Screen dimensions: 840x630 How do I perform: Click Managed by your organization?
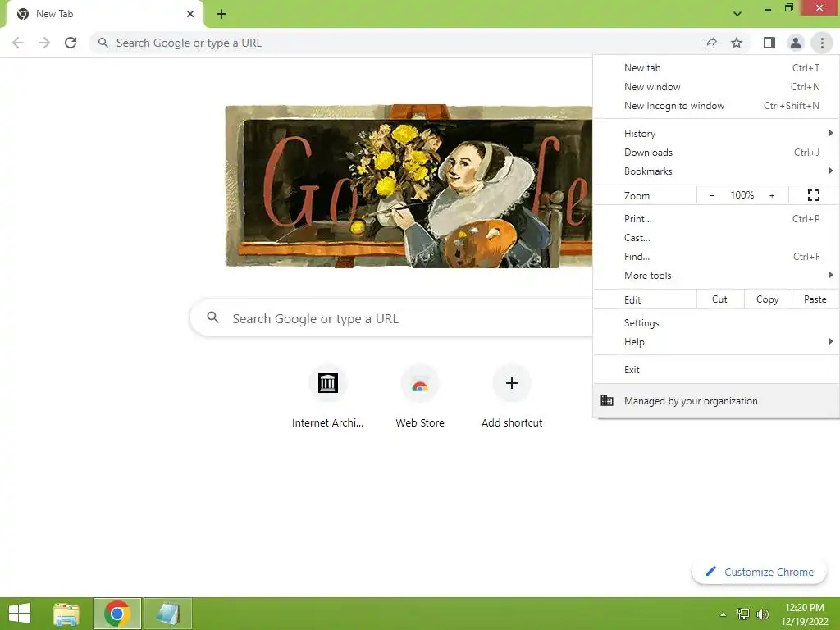[716, 400]
